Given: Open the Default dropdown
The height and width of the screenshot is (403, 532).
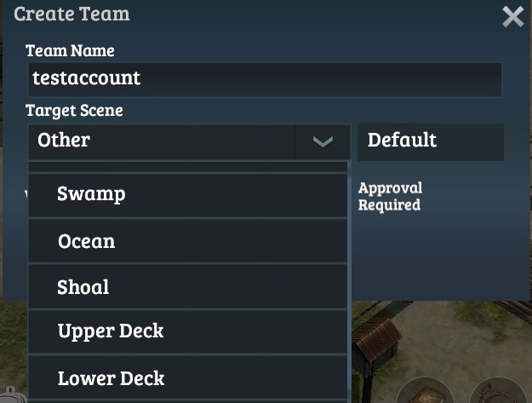Looking at the screenshot, I should (x=430, y=141).
